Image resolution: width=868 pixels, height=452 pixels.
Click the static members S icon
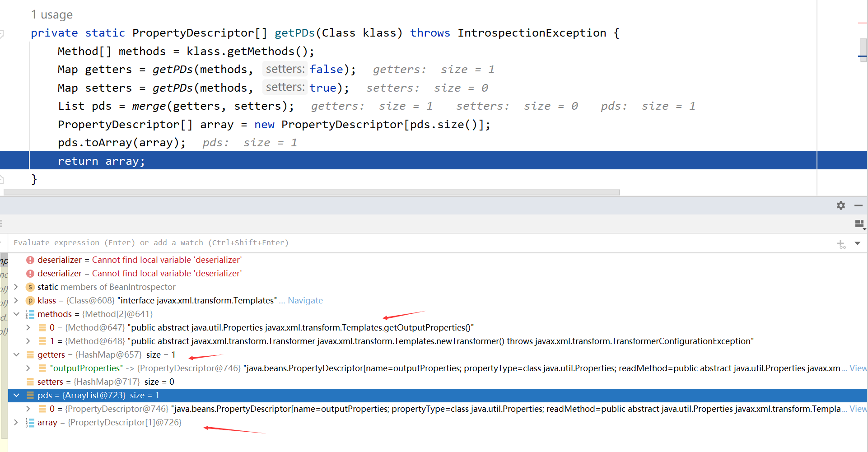pyautogui.click(x=30, y=287)
